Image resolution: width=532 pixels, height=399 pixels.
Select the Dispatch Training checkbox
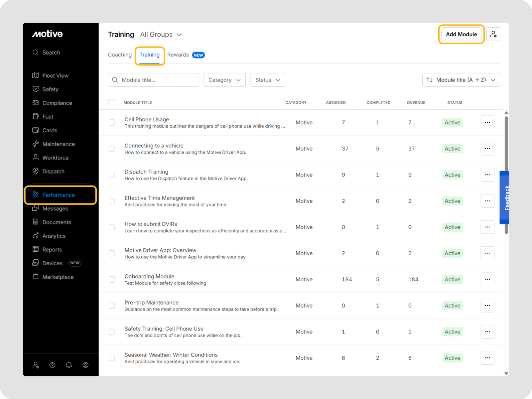point(112,175)
